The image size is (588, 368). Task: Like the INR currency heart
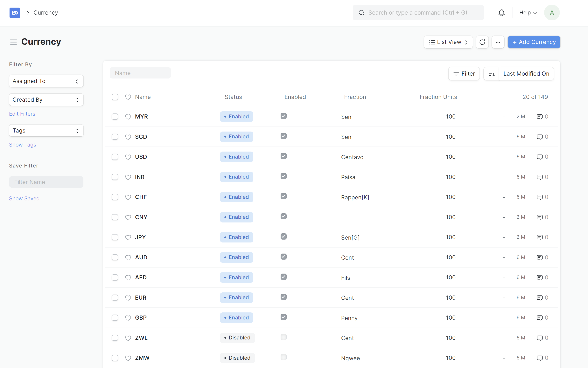(x=128, y=177)
